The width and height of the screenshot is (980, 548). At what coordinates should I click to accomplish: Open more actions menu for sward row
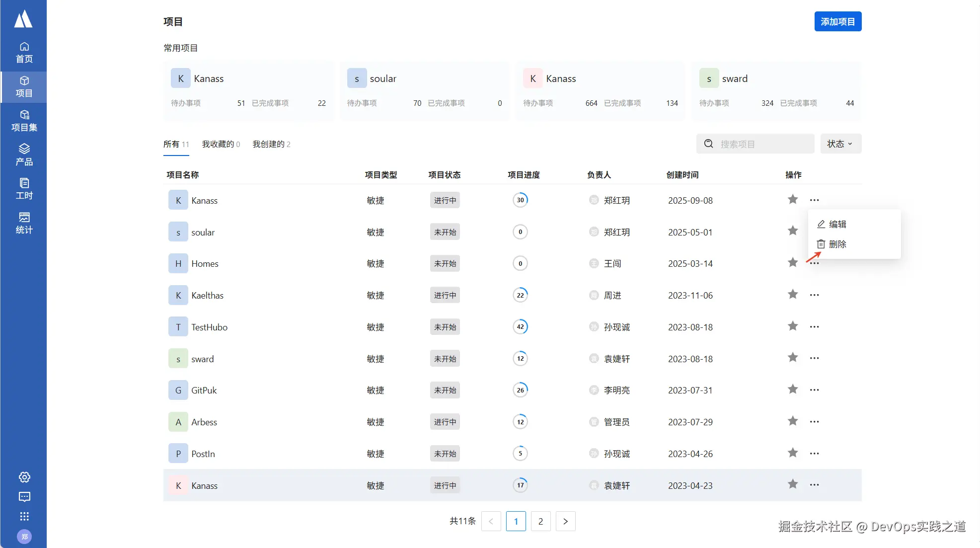coord(814,358)
